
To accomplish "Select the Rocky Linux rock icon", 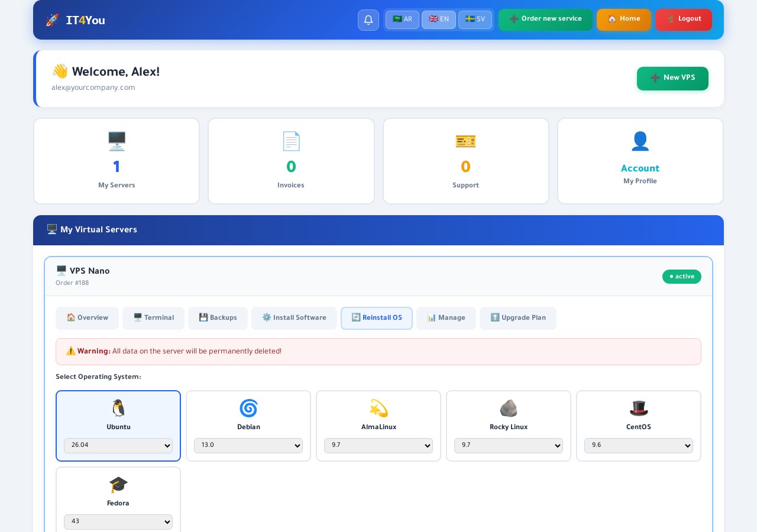I will click(509, 408).
